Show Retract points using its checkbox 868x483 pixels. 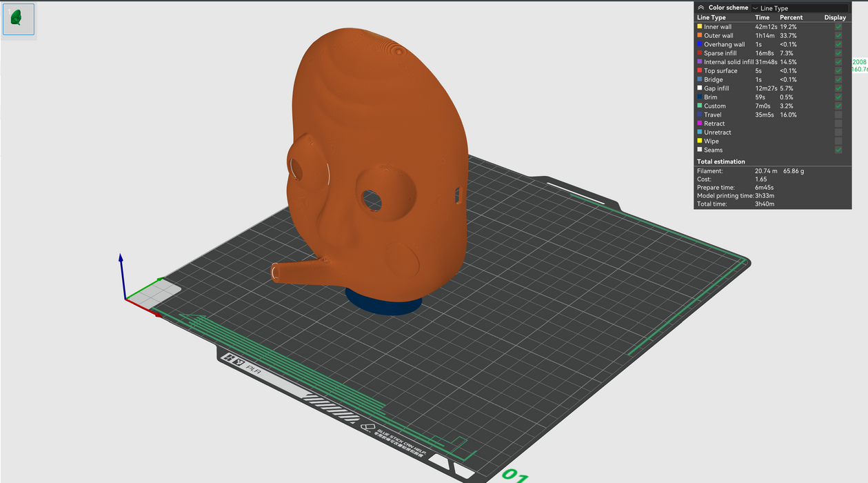(x=838, y=124)
